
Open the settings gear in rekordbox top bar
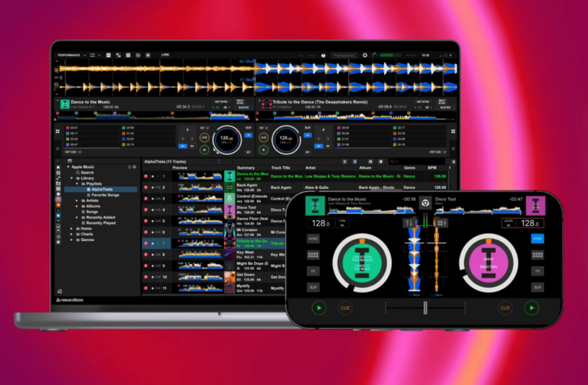click(x=365, y=55)
